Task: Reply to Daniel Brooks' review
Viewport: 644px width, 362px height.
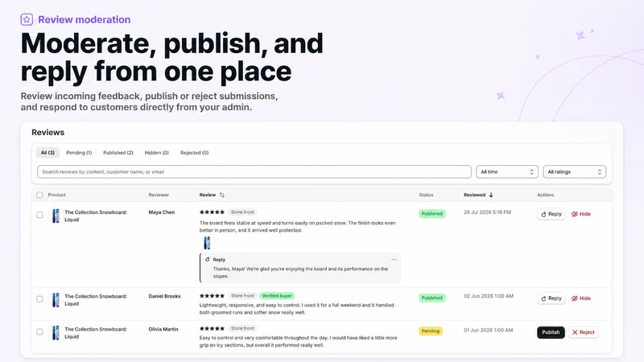Action: tap(551, 298)
